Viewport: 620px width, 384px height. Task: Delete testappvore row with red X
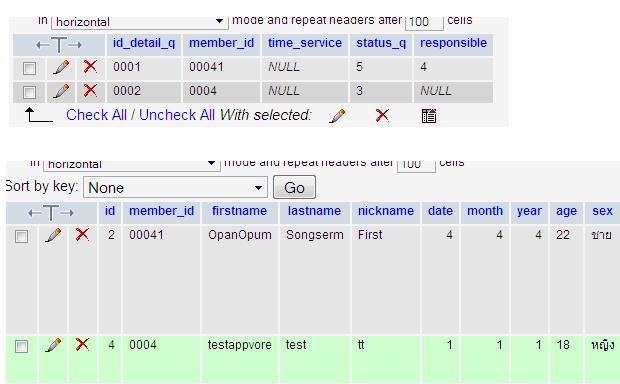point(82,344)
